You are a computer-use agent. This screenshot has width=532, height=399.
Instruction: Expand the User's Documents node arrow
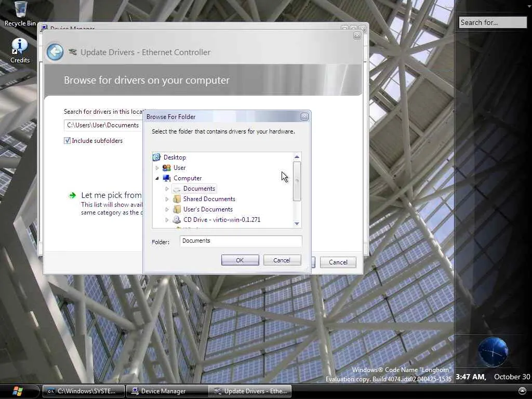pos(167,210)
